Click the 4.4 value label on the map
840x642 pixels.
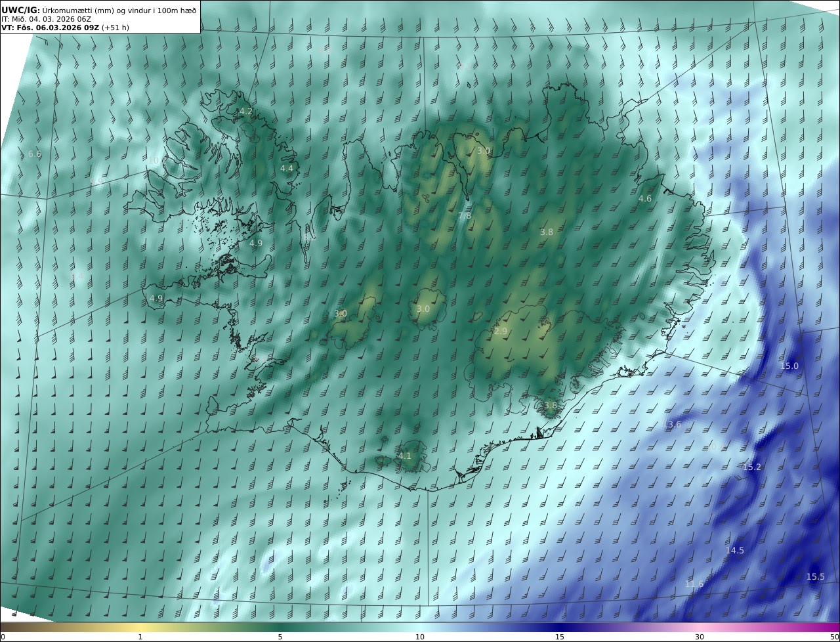click(287, 169)
